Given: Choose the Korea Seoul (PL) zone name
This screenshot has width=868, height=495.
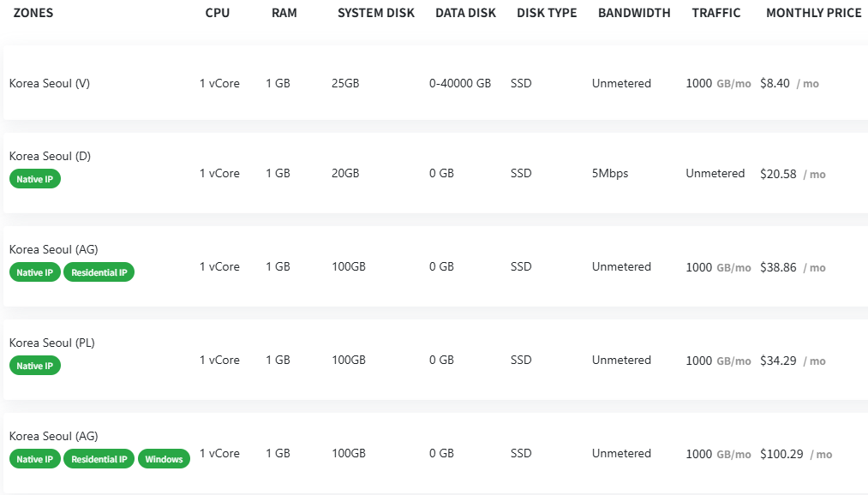Looking at the screenshot, I should tap(51, 343).
